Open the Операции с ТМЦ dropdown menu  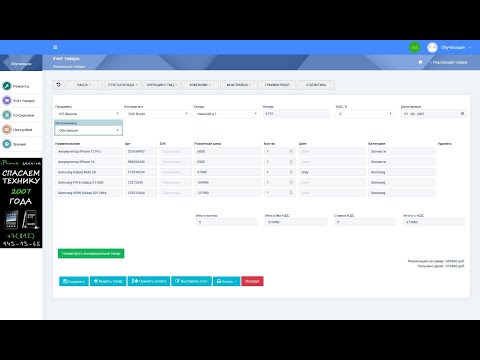[x=162, y=85]
